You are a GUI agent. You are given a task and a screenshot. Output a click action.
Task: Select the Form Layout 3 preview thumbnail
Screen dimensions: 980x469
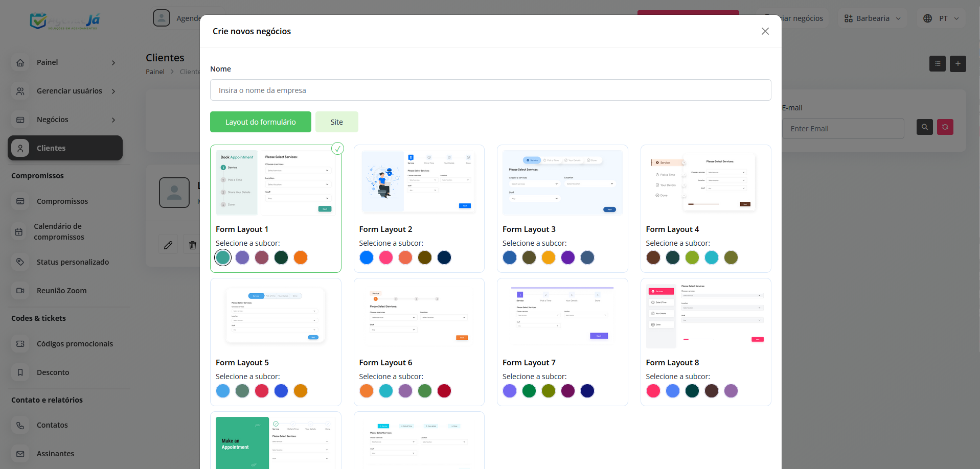coord(562,183)
